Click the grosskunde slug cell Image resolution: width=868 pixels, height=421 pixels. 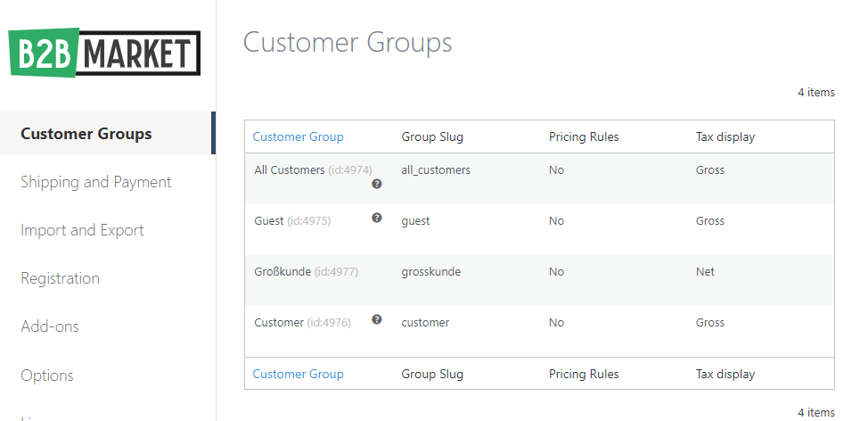(431, 271)
